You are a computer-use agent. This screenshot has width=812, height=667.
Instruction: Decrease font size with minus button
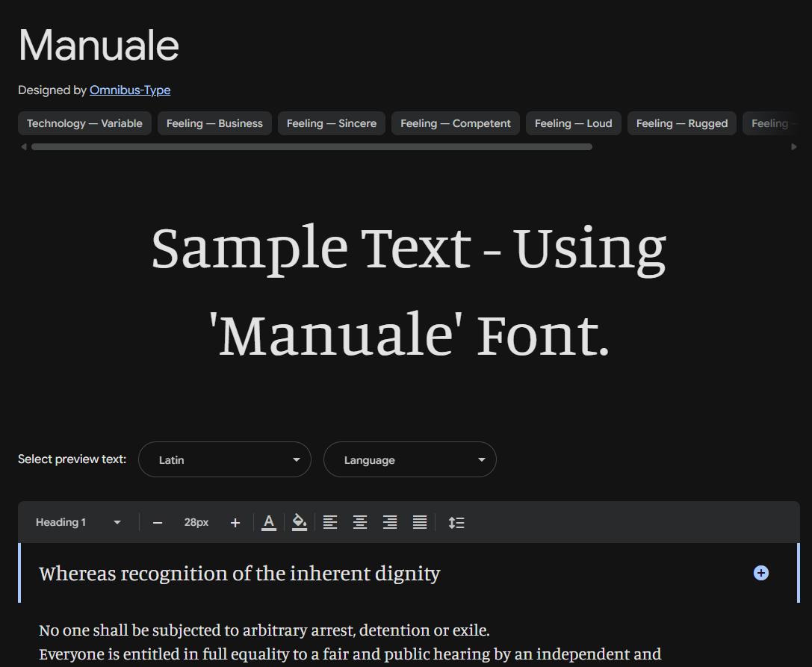click(158, 523)
